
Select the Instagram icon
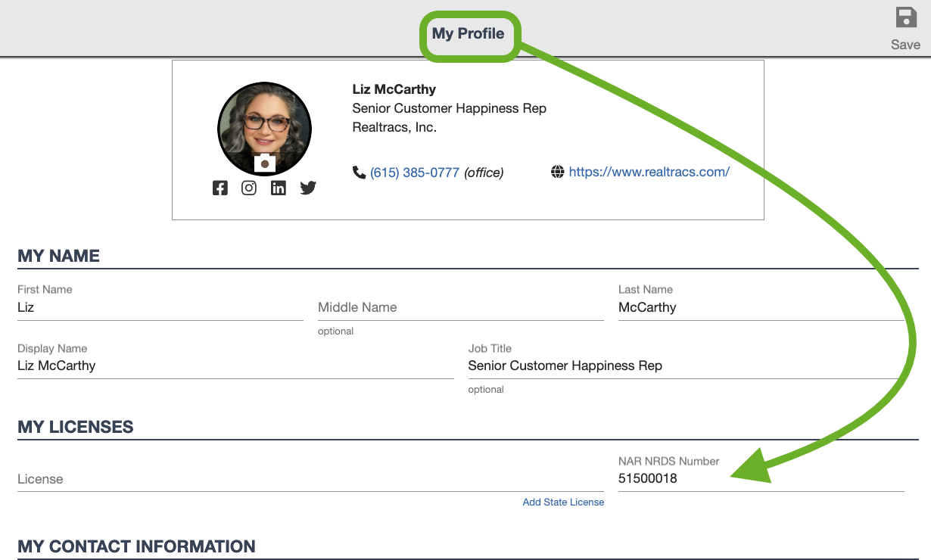click(x=249, y=188)
